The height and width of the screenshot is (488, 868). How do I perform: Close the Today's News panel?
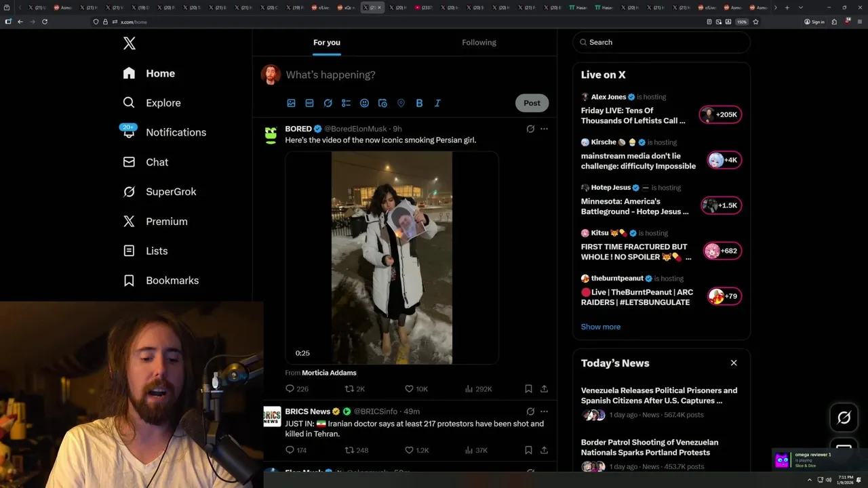click(x=734, y=363)
